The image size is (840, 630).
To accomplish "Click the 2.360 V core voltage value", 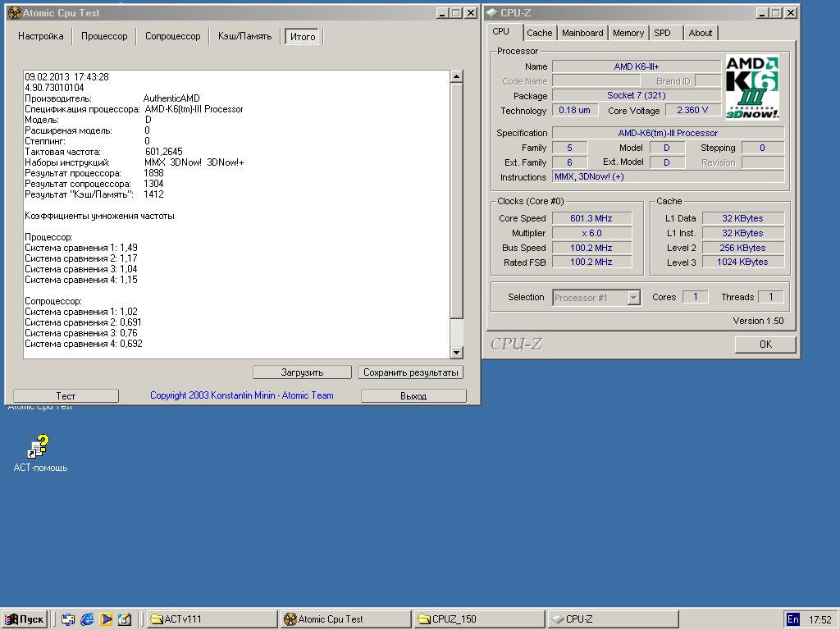I will coord(692,110).
